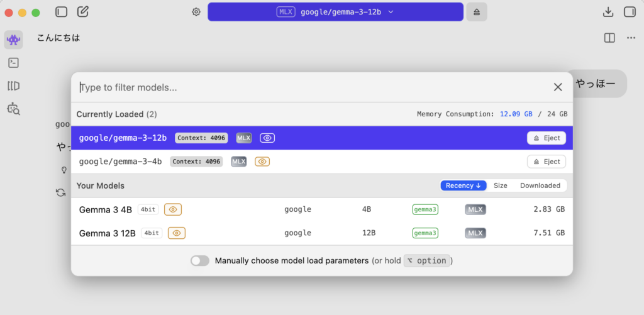Open the settings gear beside the model selector
The image size is (644, 315).
[x=196, y=12]
